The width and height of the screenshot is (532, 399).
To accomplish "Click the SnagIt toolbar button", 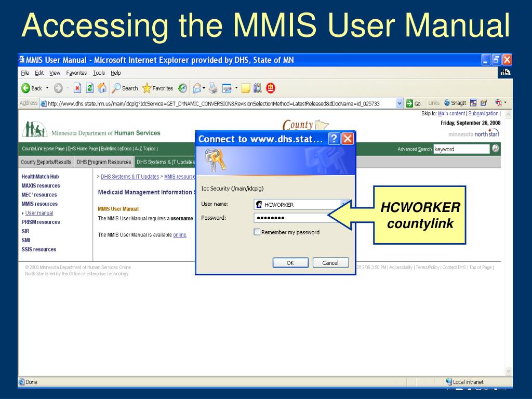I will pos(455,103).
